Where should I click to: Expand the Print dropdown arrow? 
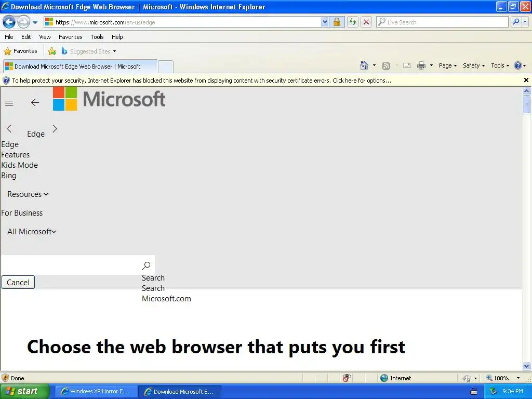(431, 65)
